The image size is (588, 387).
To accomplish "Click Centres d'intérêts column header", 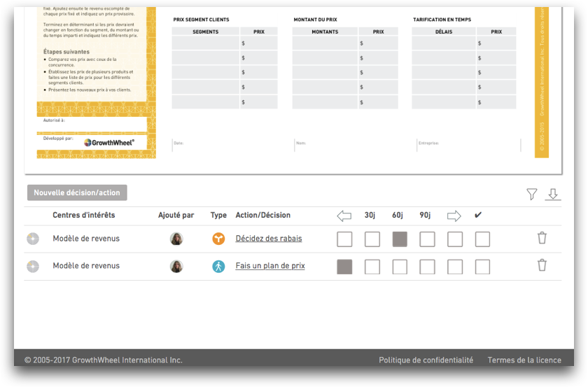I will 83,215.
